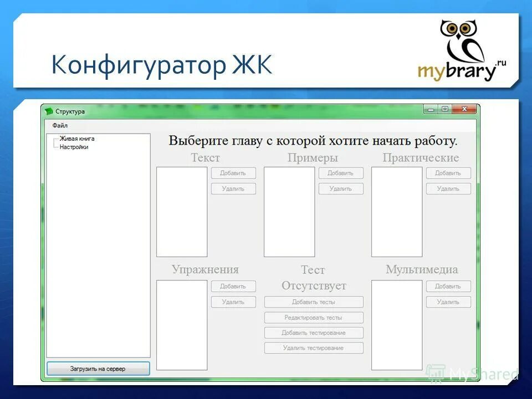
Task: Click Редактировать тесты button
Action: tap(314, 318)
